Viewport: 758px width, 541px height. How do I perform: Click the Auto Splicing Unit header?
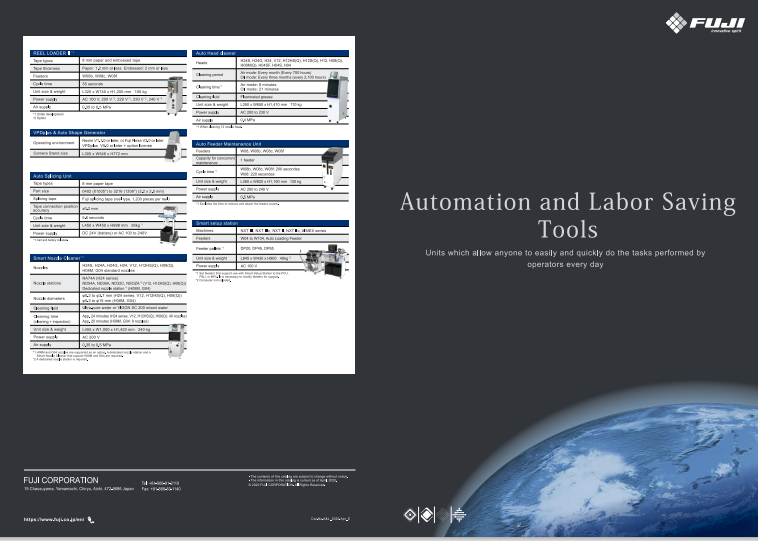pos(108,176)
